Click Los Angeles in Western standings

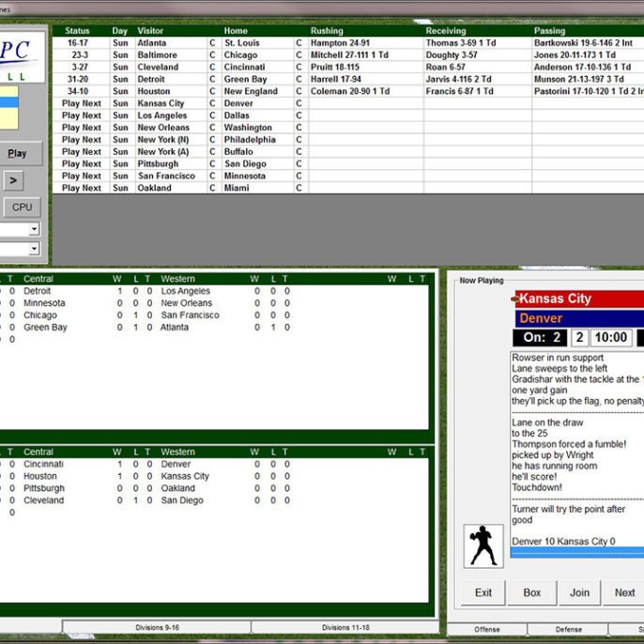pyautogui.click(x=185, y=291)
